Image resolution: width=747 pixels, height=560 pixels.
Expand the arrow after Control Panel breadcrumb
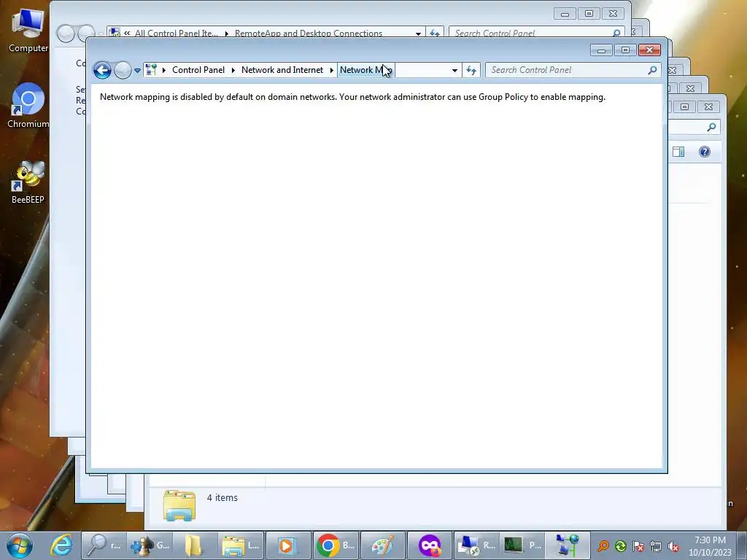coord(233,70)
